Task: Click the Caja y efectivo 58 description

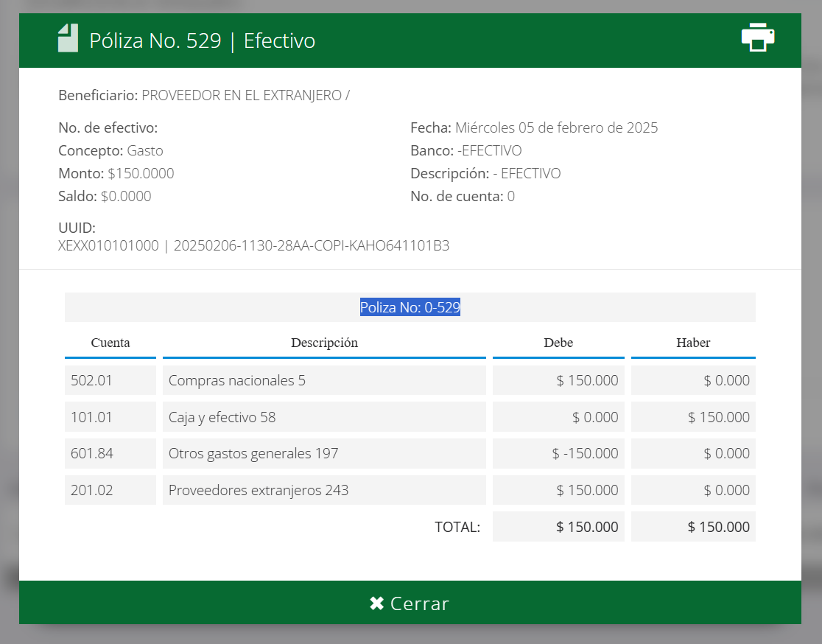Action: tap(324, 417)
